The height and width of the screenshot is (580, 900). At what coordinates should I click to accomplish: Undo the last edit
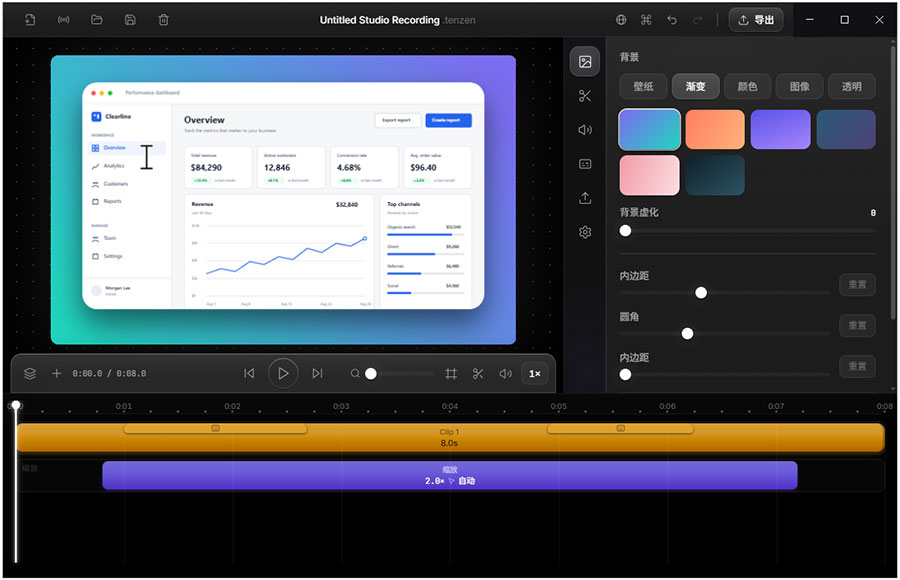coord(672,20)
